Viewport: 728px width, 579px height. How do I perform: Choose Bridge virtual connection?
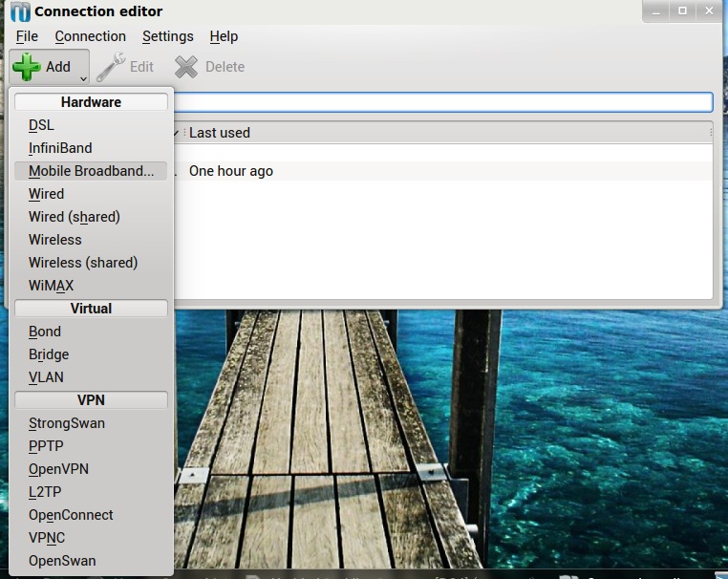pyautogui.click(x=49, y=354)
